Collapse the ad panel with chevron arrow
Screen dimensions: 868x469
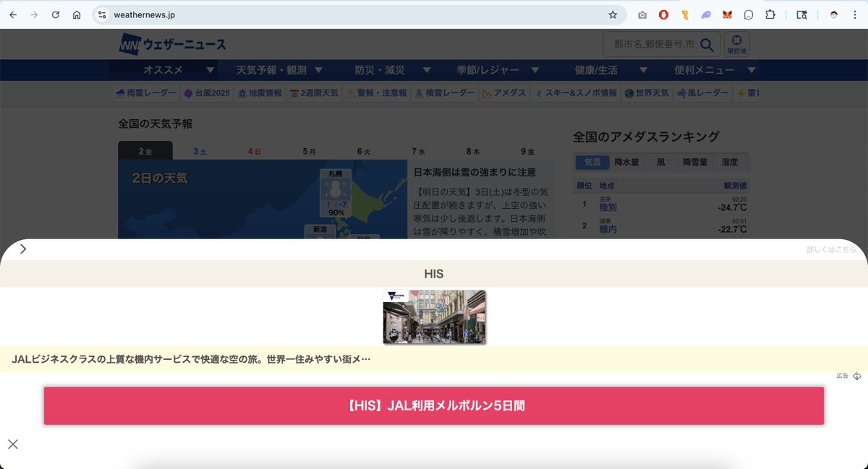point(23,249)
